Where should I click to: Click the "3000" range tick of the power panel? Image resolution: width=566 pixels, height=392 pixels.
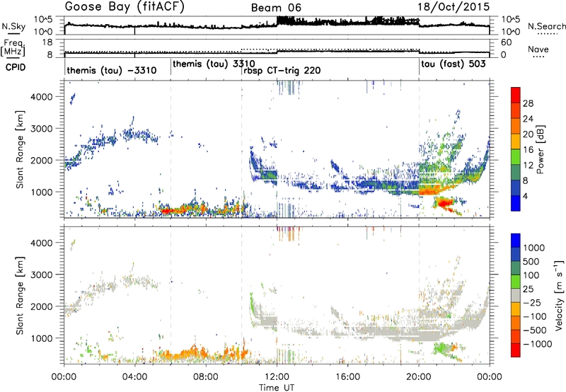point(43,129)
